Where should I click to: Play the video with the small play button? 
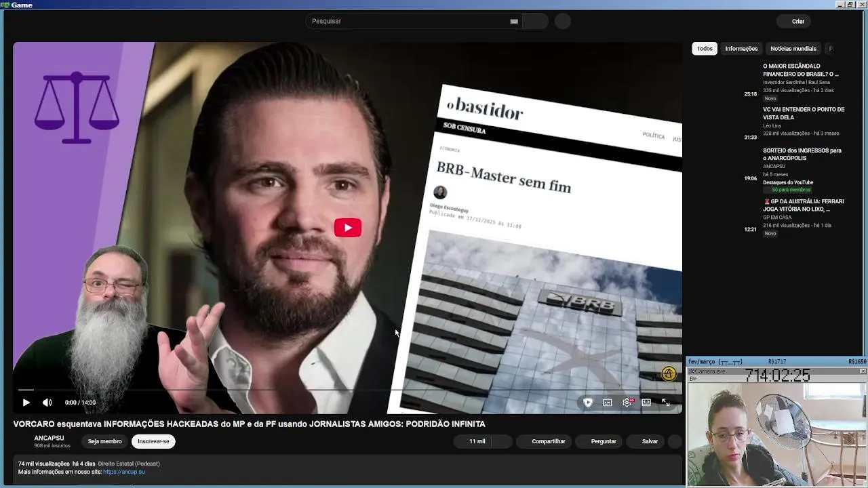(x=26, y=403)
